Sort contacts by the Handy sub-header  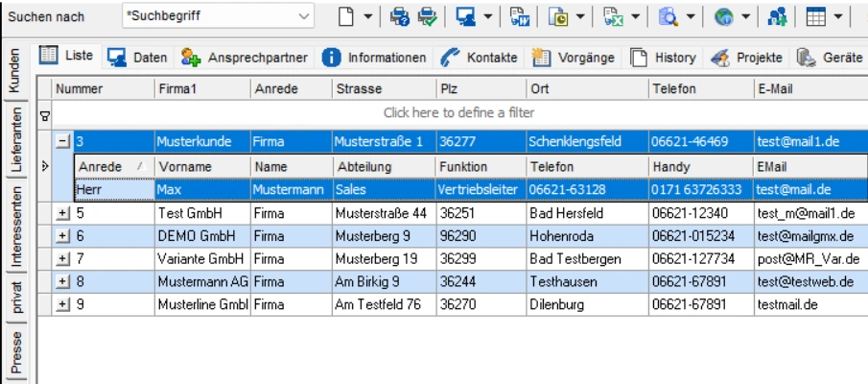pyautogui.click(x=701, y=167)
